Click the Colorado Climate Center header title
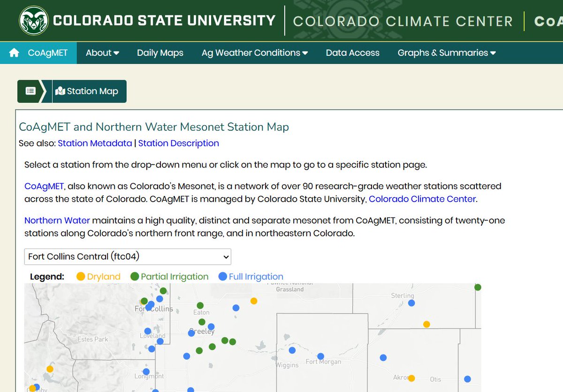The image size is (563, 392). pos(403,21)
